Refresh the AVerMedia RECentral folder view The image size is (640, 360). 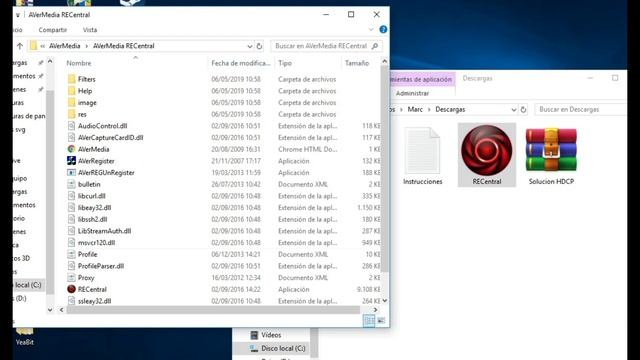coord(259,46)
